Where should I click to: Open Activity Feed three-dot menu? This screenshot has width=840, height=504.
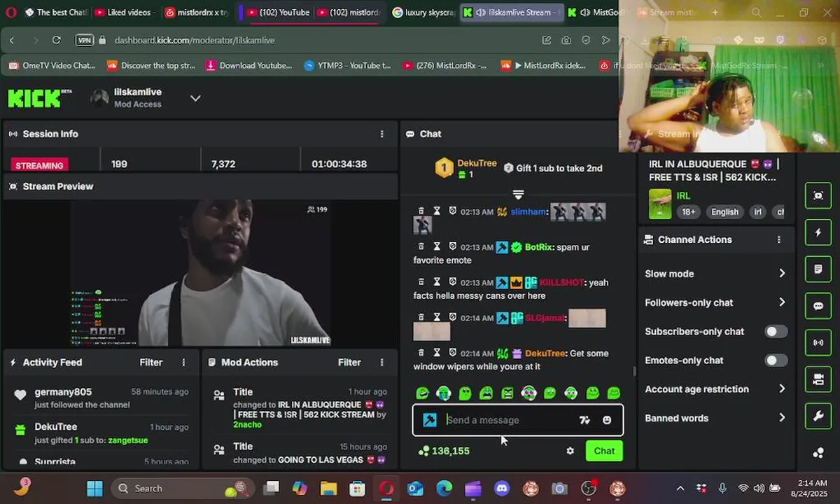click(x=183, y=363)
